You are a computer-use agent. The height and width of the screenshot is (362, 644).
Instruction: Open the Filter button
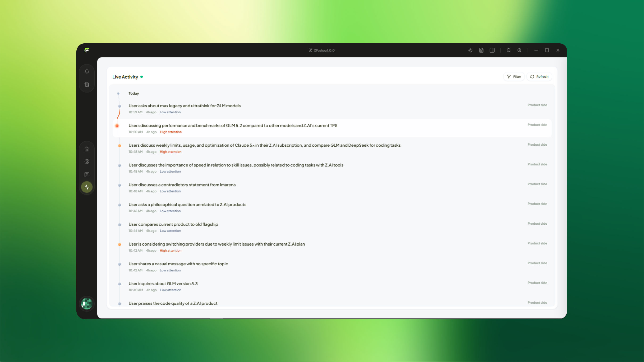514,77
